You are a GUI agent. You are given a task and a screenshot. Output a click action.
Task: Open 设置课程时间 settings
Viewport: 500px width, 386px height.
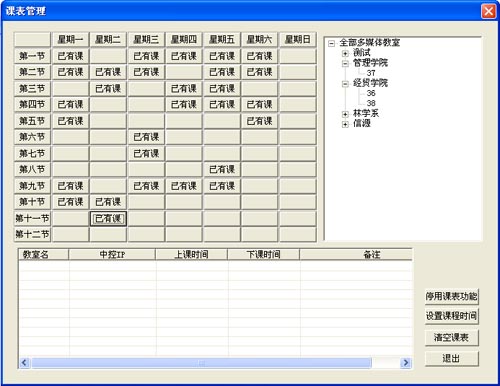(x=452, y=316)
